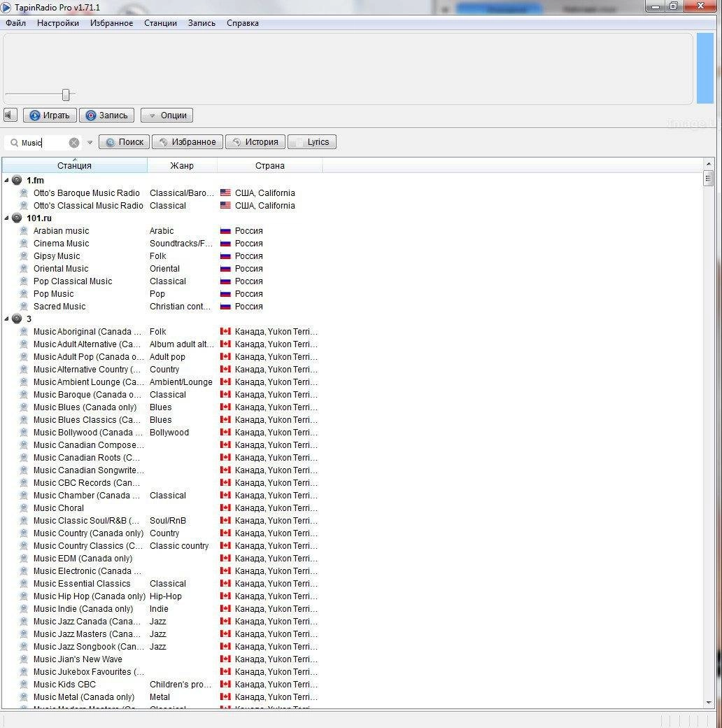Click the station list scroll up arrow
The height and width of the screenshot is (728, 722).
click(709, 163)
